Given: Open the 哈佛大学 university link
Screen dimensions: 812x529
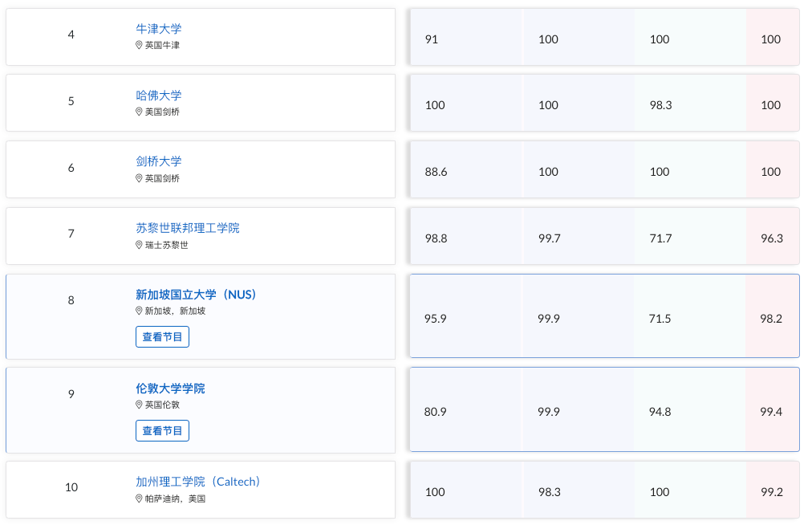Looking at the screenshot, I should click(x=158, y=96).
